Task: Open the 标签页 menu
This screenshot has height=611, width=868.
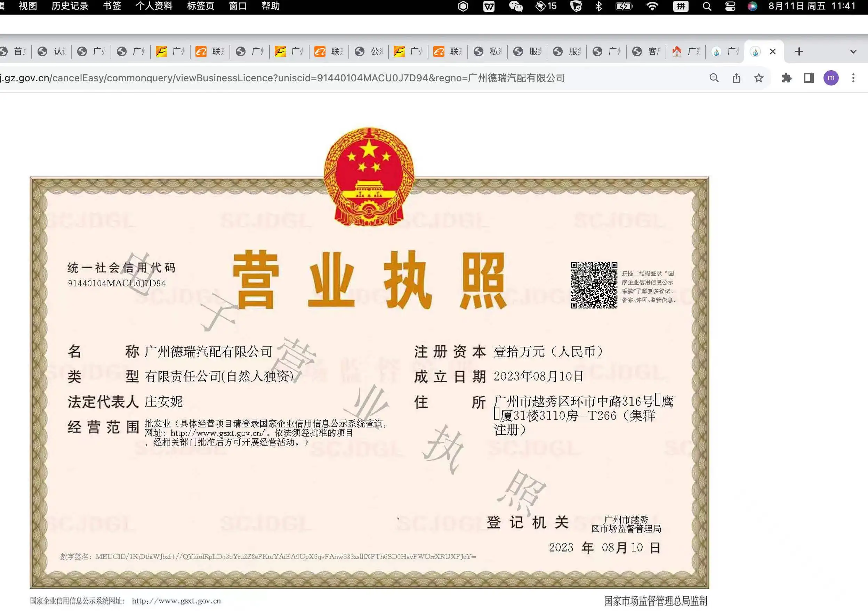Action: coord(201,6)
